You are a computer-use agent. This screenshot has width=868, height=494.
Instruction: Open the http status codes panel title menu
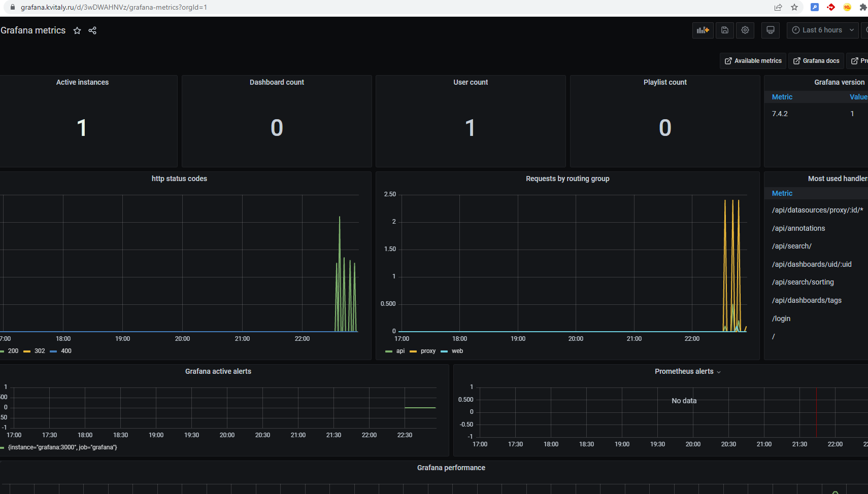[179, 179]
